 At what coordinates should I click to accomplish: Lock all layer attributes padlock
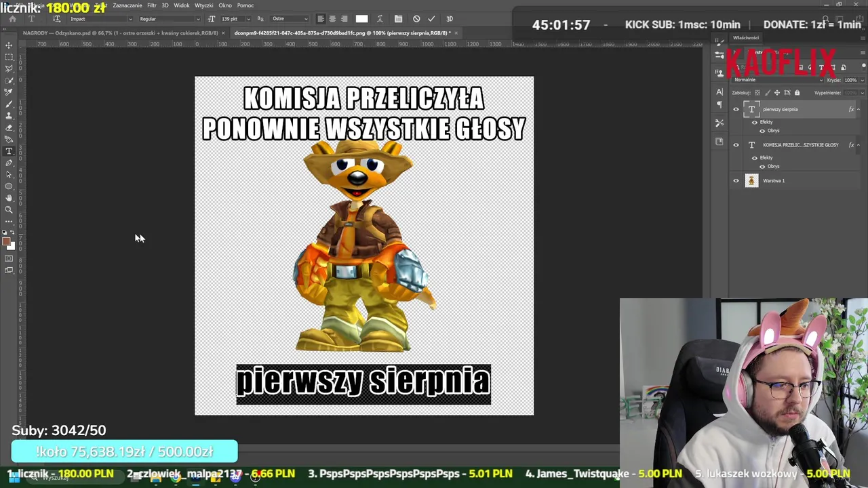(x=797, y=93)
